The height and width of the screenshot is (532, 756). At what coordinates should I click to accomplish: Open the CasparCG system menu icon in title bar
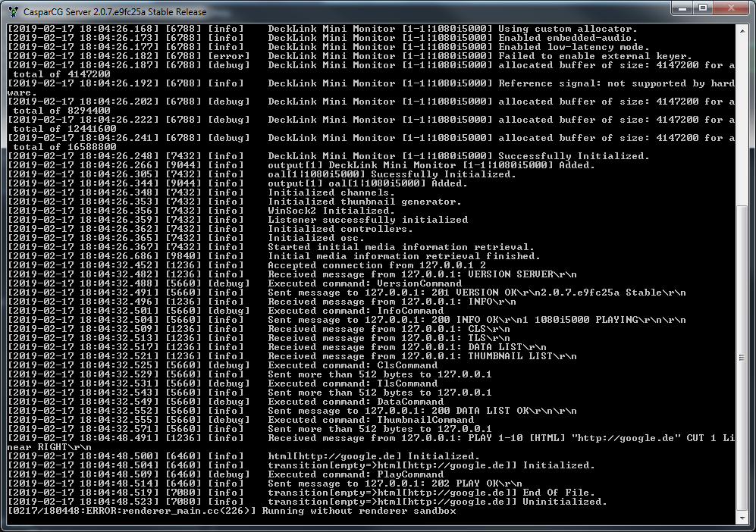[14, 11]
